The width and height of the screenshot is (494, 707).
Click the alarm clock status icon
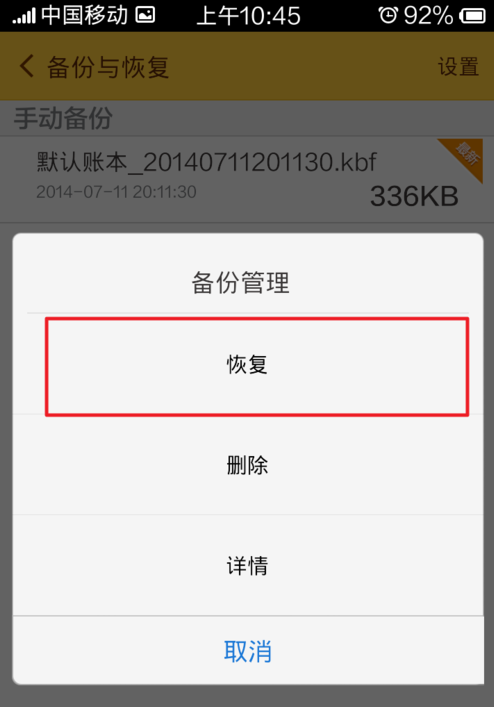point(388,15)
